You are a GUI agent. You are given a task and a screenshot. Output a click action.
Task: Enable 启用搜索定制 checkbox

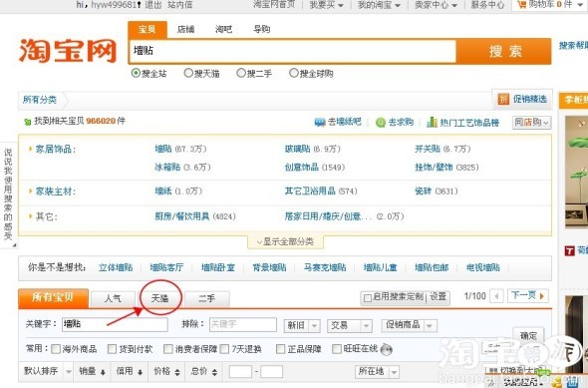pos(368,298)
